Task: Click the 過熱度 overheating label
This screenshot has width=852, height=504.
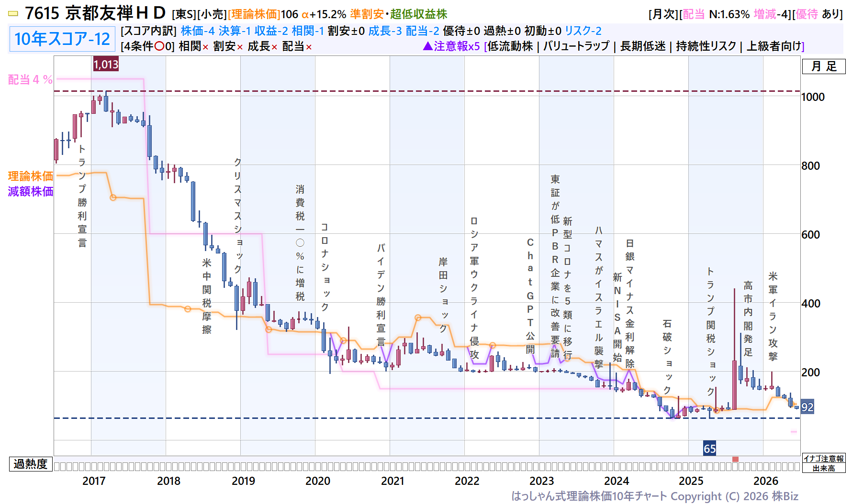Action: [x=31, y=464]
